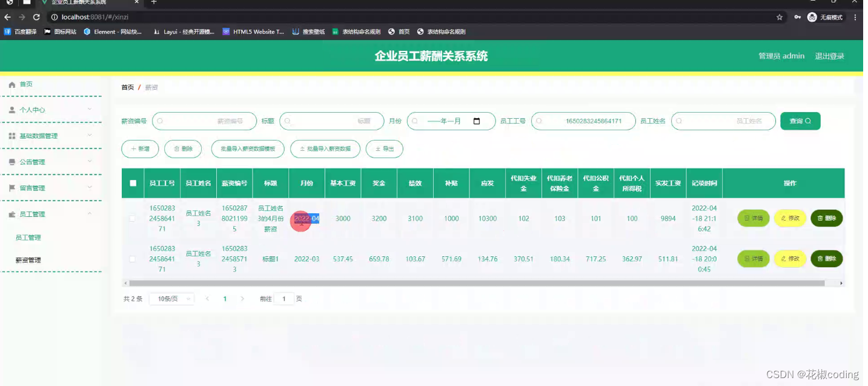
Task: Open a new browser tab with plus icon
Action: tap(153, 2)
